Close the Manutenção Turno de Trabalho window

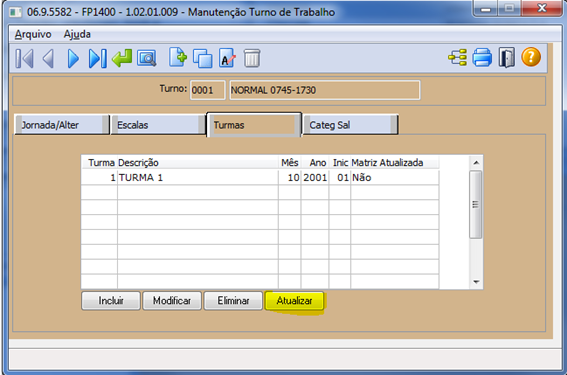542,8
